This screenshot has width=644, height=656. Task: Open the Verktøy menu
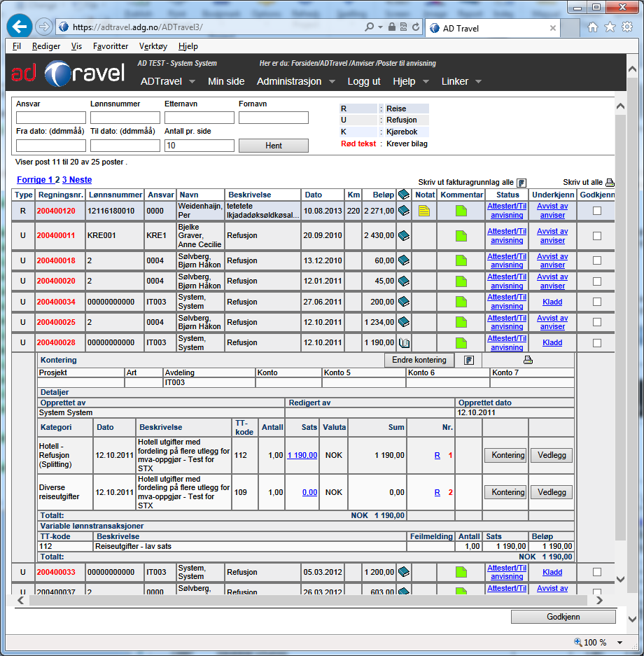tap(153, 46)
